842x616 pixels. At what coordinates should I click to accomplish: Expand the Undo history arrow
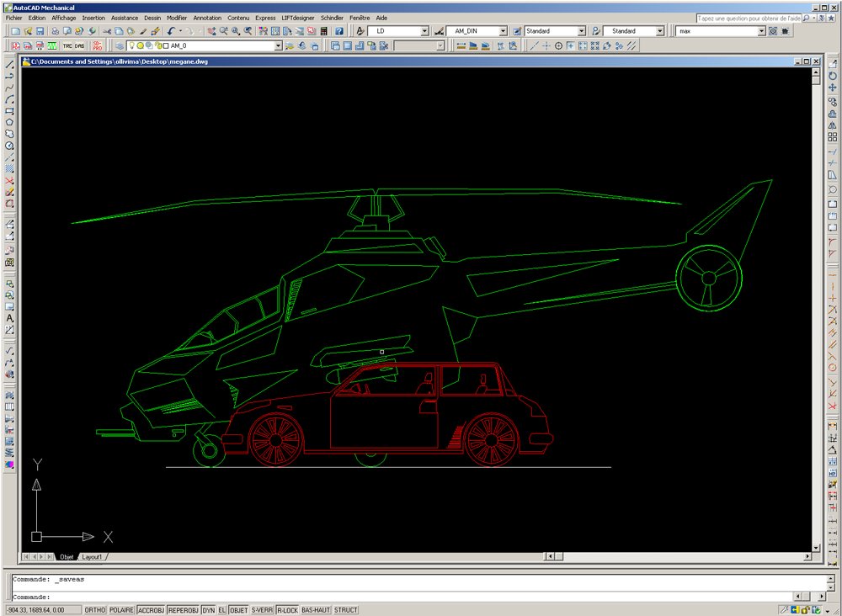click(180, 31)
